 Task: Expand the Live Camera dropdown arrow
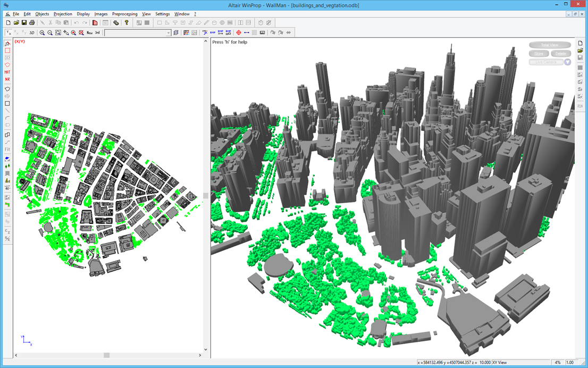point(567,62)
